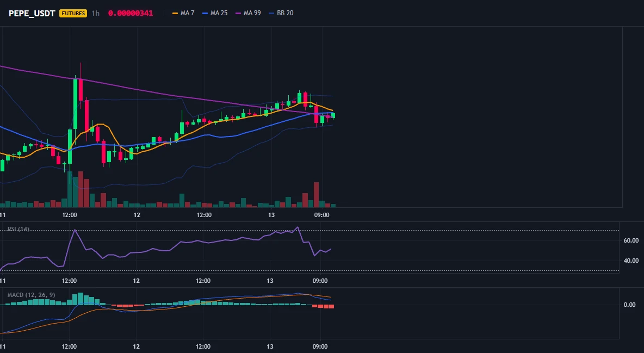Click the PEPE_USDT symbol name
The image size is (644, 353).
(32, 13)
